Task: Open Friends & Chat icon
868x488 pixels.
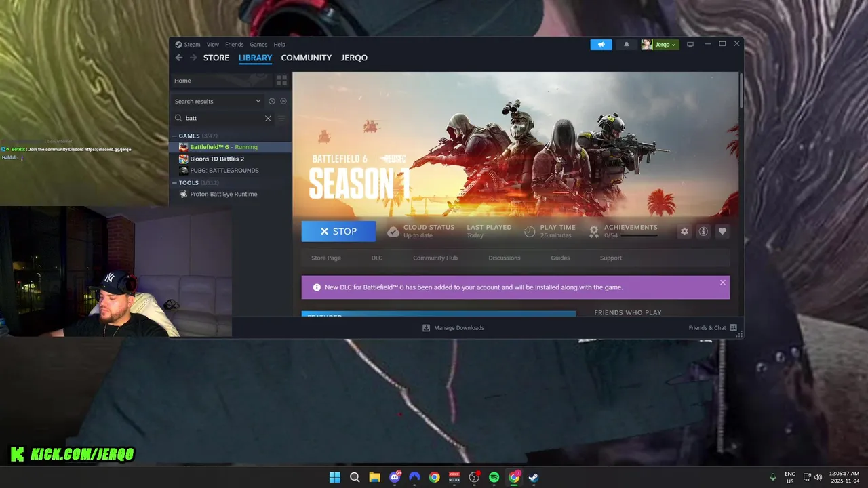Action: [733, 328]
